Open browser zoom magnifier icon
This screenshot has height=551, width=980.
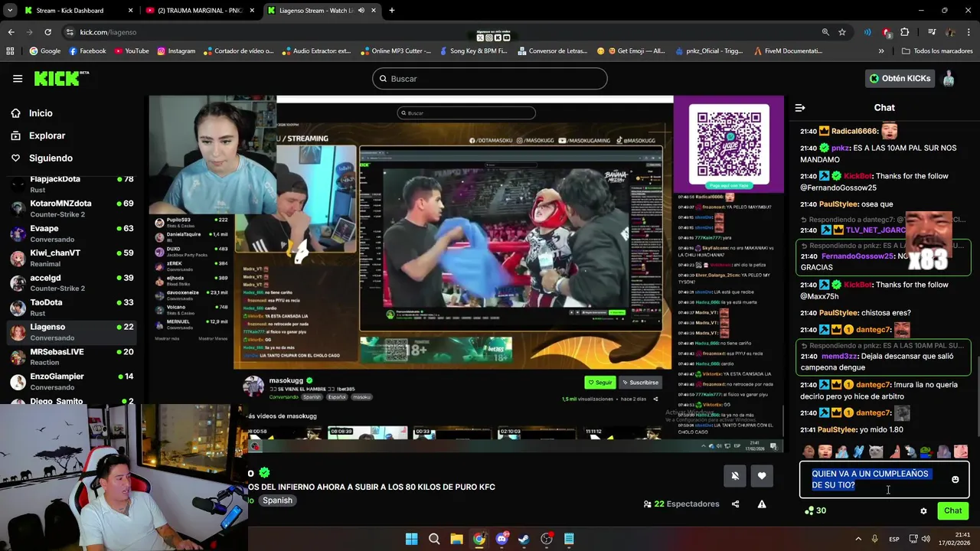(825, 32)
